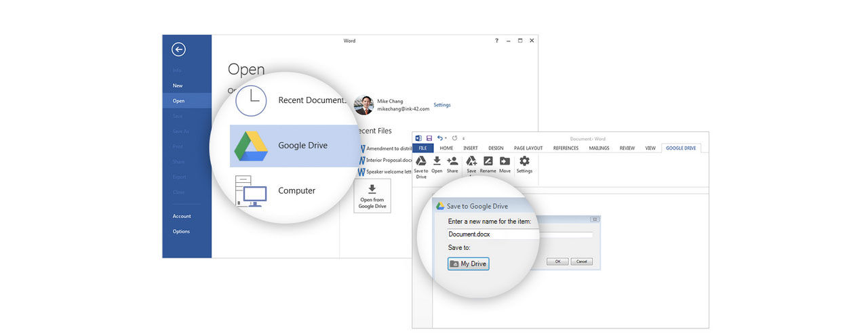This screenshot has height=336, width=868.
Task: Click Mike Chang's profile photo
Action: point(364,104)
